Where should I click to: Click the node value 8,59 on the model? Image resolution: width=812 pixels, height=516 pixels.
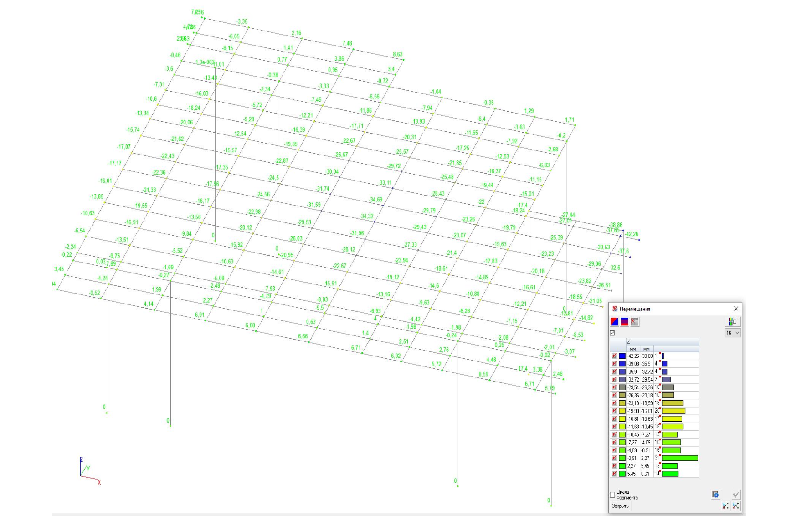coord(483,374)
